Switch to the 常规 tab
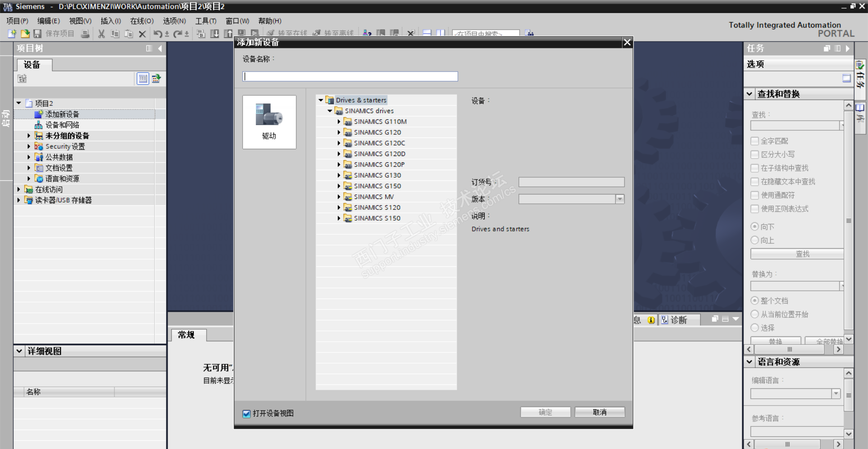 (x=186, y=335)
